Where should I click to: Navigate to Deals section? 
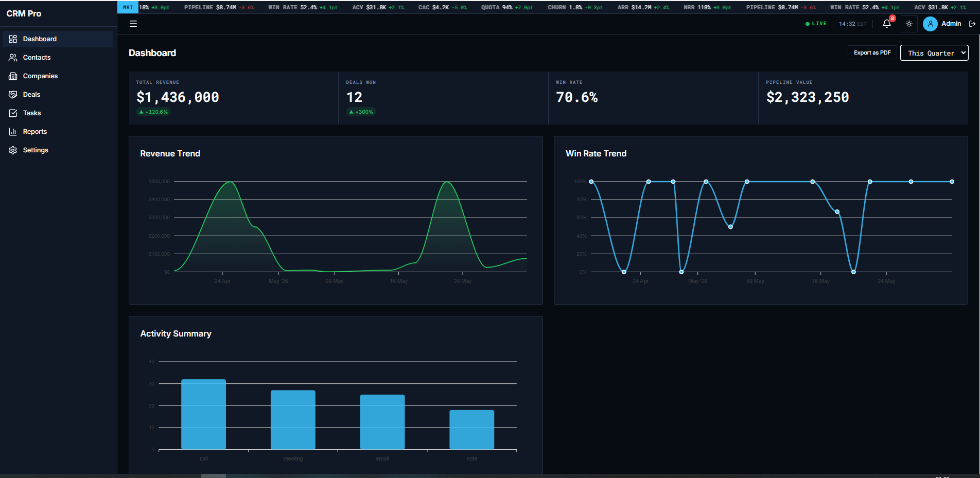(58, 95)
